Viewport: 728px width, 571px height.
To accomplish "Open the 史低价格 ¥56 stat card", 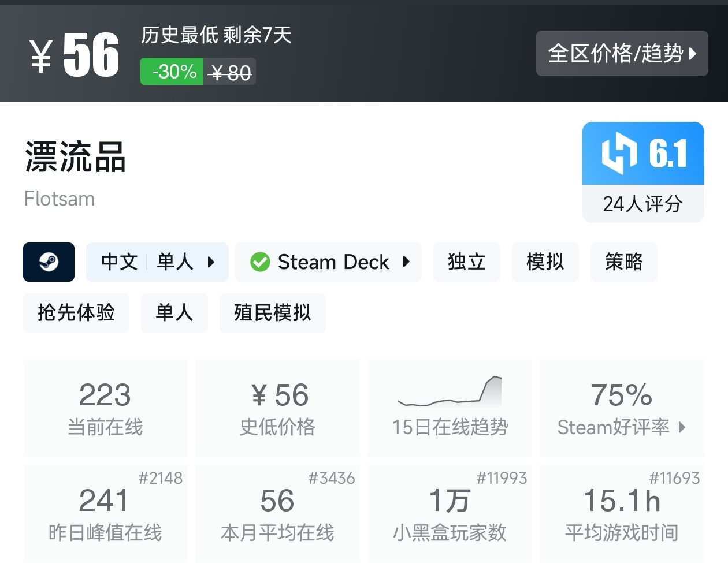I will [x=277, y=408].
